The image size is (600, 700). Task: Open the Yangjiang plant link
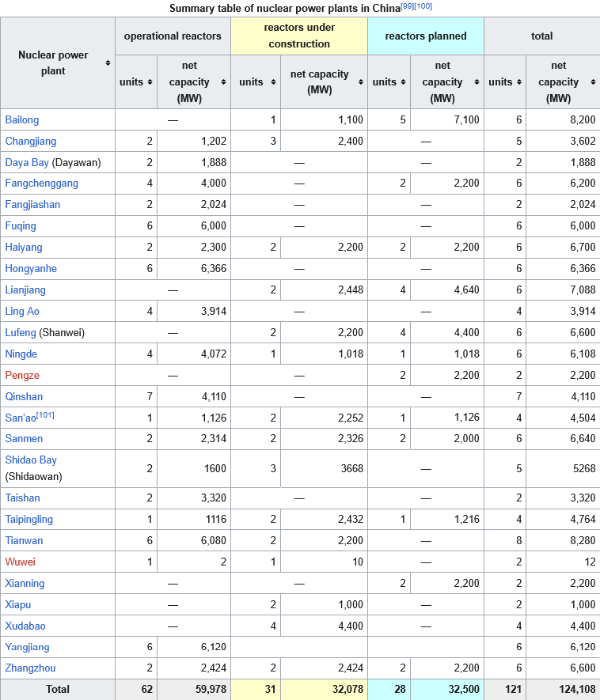pos(27,647)
